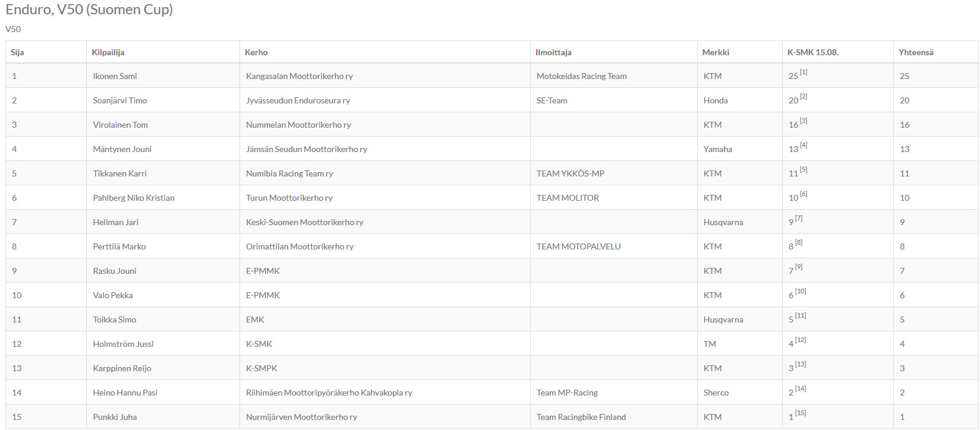Click brand 'Sherco' in Heino's row
Viewport: 980px width, 430px height.
(716, 393)
